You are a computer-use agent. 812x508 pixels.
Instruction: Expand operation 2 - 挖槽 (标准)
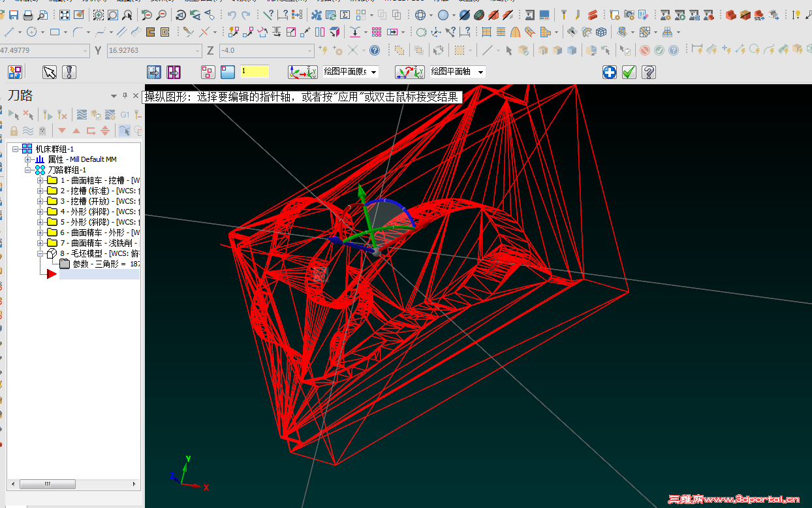pyautogui.click(x=40, y=191)
